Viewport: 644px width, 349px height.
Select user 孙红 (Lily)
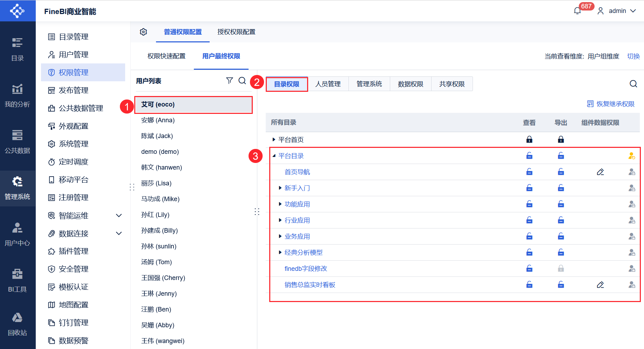pyautogui.click(x=194, y=215)
